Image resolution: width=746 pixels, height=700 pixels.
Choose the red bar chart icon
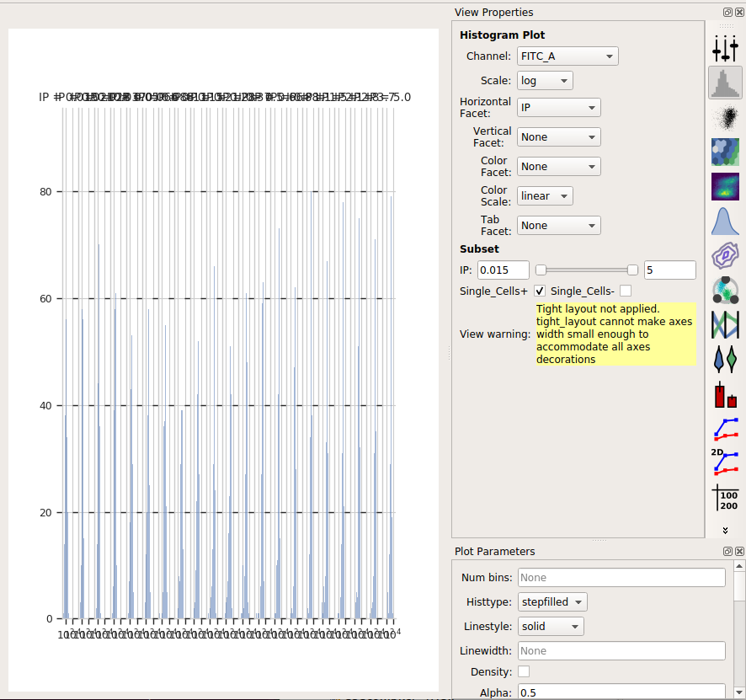(x=725, y=394)
